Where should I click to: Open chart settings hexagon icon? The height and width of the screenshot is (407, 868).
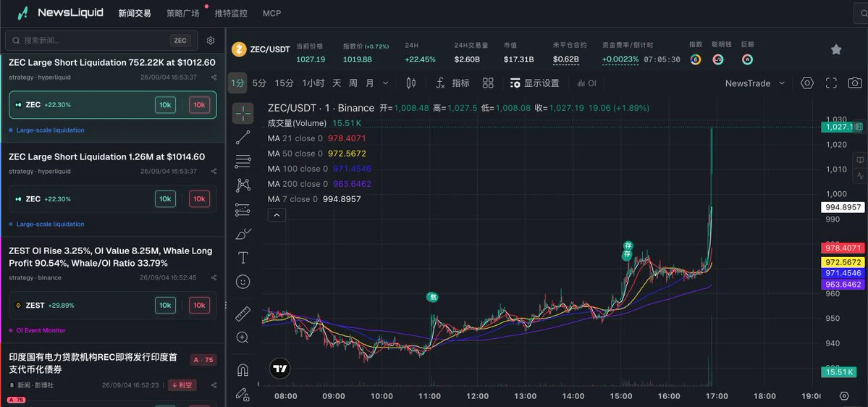coord(807,83)
